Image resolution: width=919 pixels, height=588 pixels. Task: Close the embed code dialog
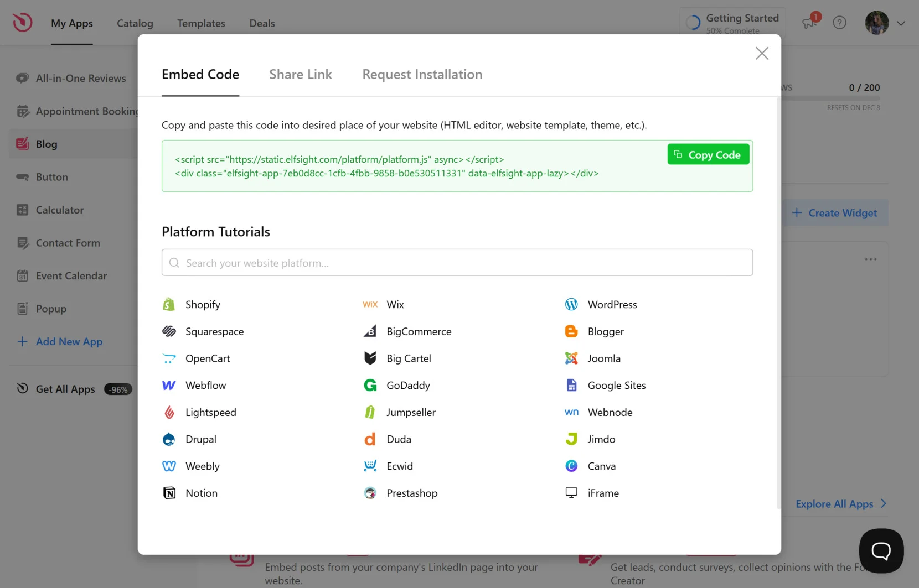click(762, 54)
